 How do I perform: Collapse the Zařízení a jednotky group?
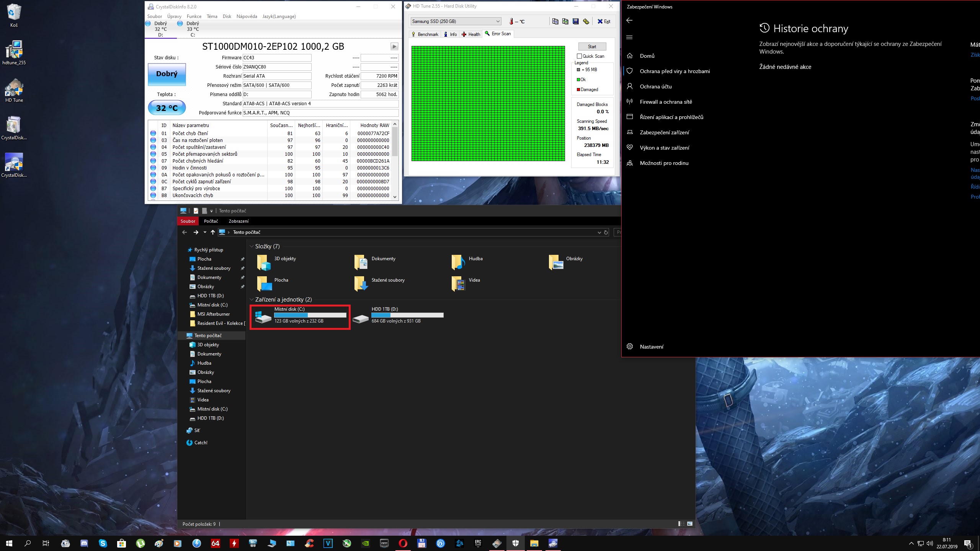pos(252,300)
